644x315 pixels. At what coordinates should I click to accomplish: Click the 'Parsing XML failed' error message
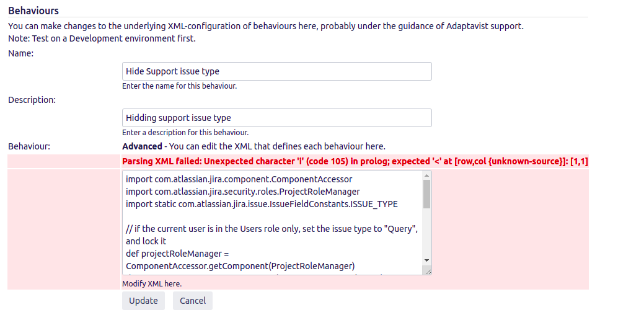355,162
